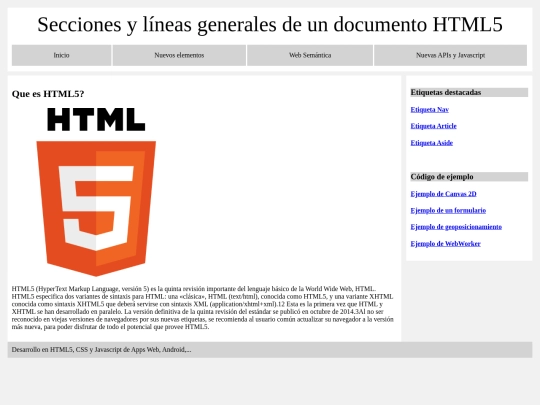Select the 'Que es HTML5?' heading
The height and width of the screenshot is (405, 540).
(x=48, y=94)
